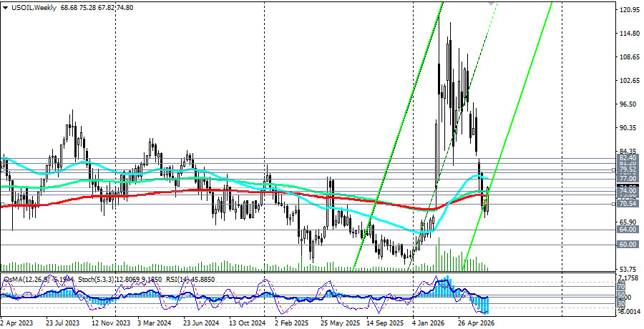Click the Stoch(5,3,3) indicator label
The height and width of the screenshot is (329, 644).
point(95,280)
